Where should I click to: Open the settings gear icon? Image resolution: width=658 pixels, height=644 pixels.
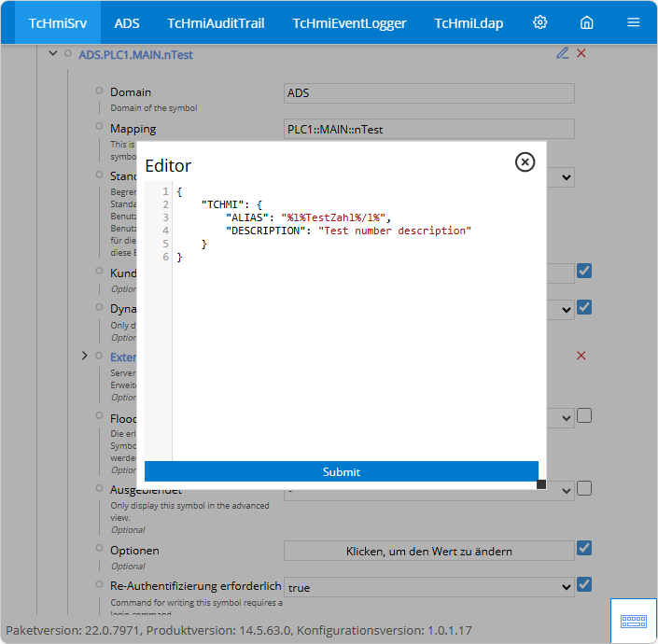click(539, 22)
